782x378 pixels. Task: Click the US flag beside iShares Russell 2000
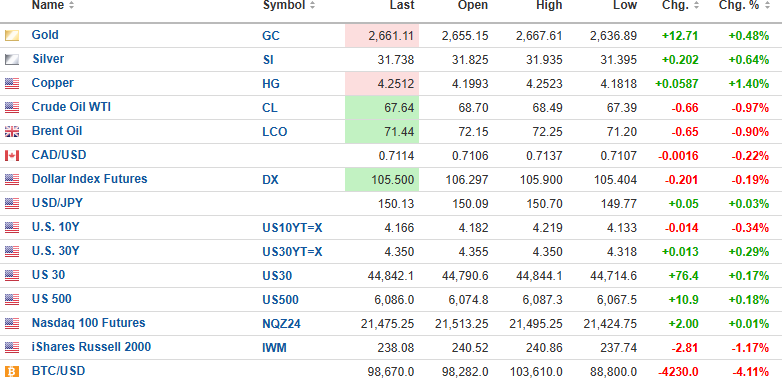pyautogui.click(x=12, y=348)
